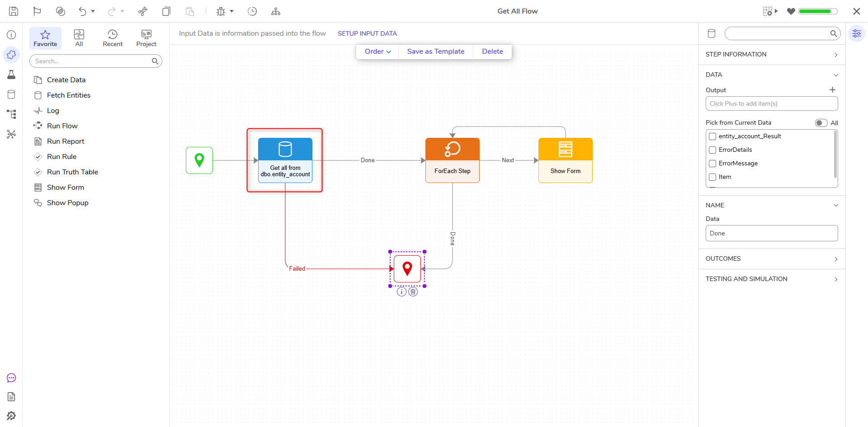Switch to the Project tab

tap(146, 38)
